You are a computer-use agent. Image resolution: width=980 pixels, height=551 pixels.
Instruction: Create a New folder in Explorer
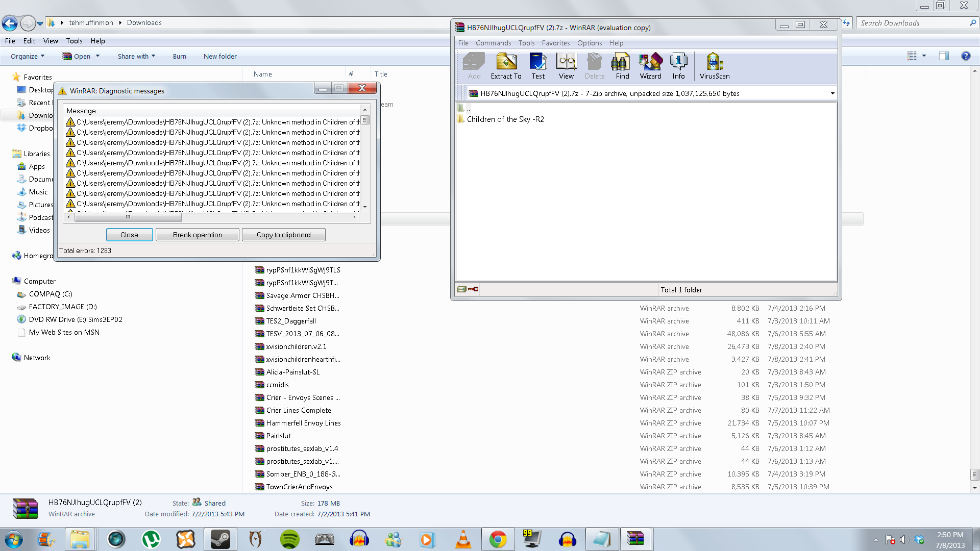220,56
